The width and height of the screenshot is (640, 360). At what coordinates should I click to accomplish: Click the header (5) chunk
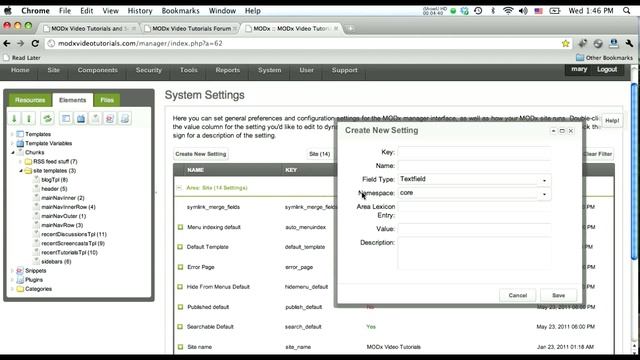(x=54, y=189)
